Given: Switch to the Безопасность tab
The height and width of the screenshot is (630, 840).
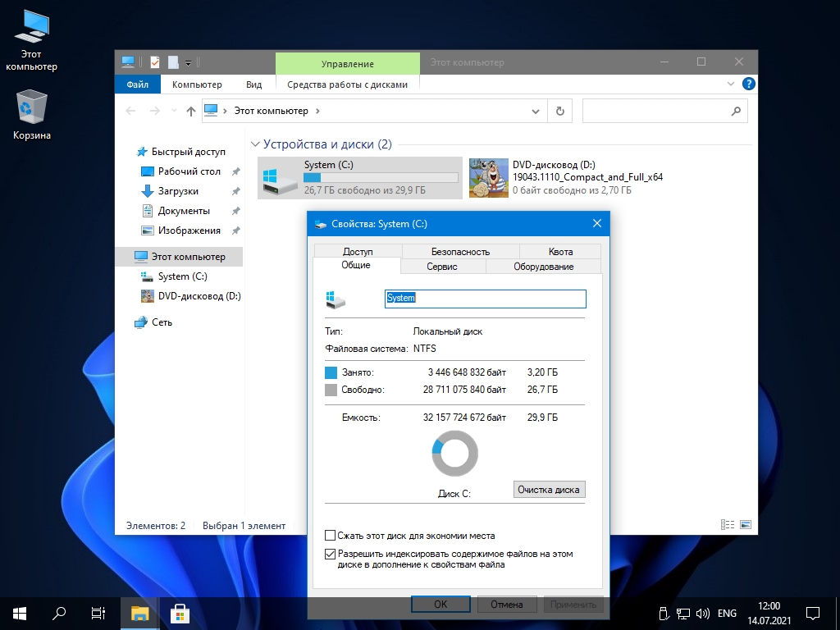Looking at the screenshot, I should (x=460, y=252).
